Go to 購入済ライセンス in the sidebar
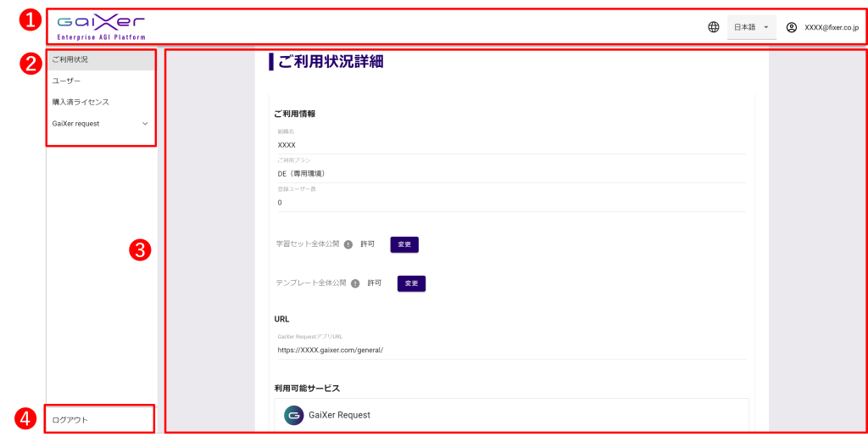This screenshot has width=868, height=448. [81, 102]
